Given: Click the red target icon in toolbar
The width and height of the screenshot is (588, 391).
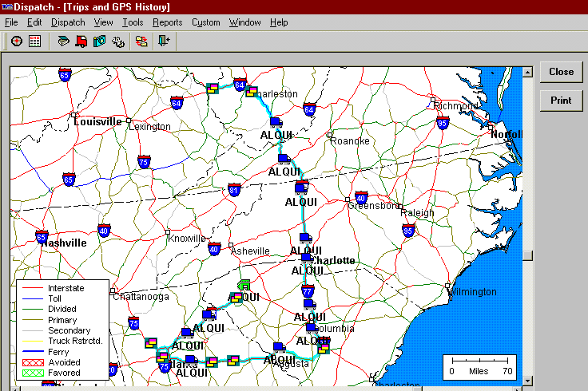Looking at the screenshot, I should click(16, 41).
